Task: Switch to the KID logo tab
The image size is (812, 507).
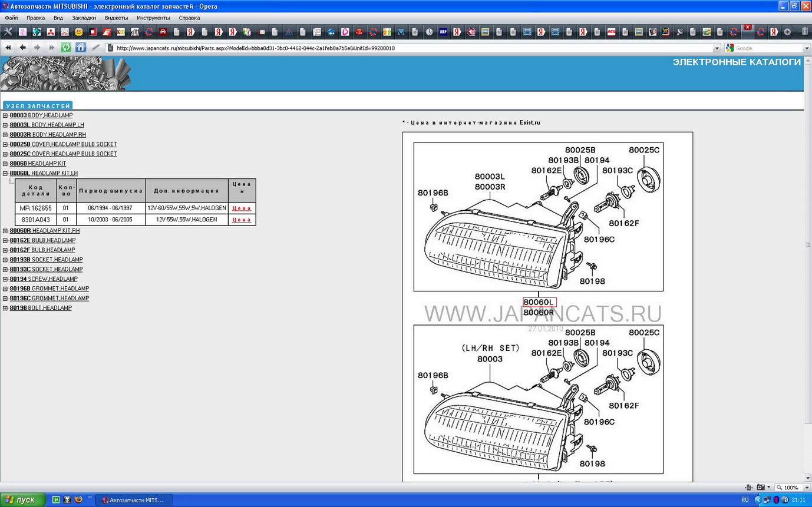Action: (120, 32)
